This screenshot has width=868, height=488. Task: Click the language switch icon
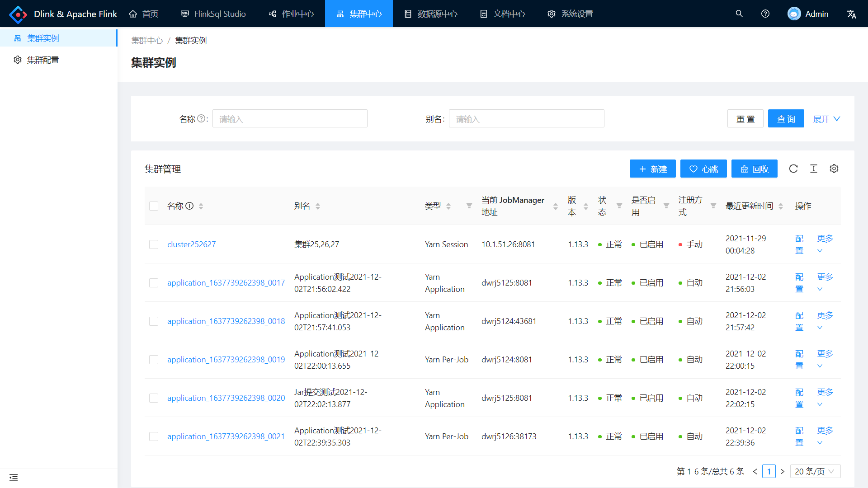[x=852, y=14]
